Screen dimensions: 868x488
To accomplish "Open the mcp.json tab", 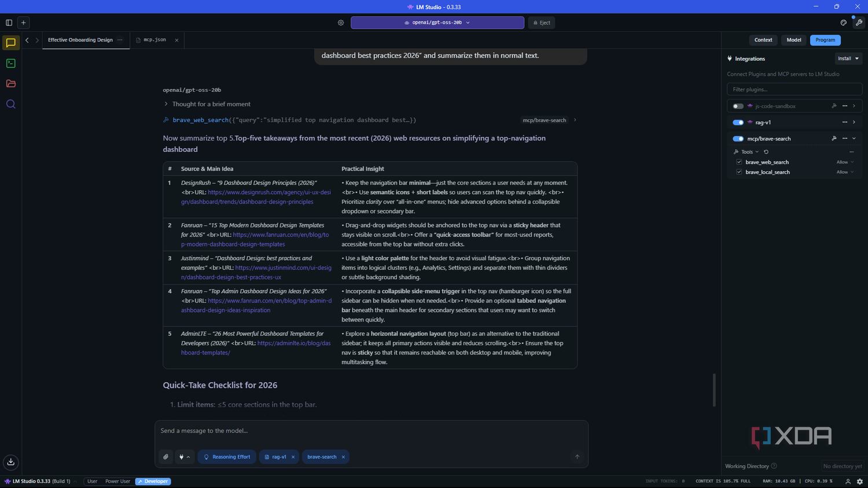I will [x=155, y=40].
